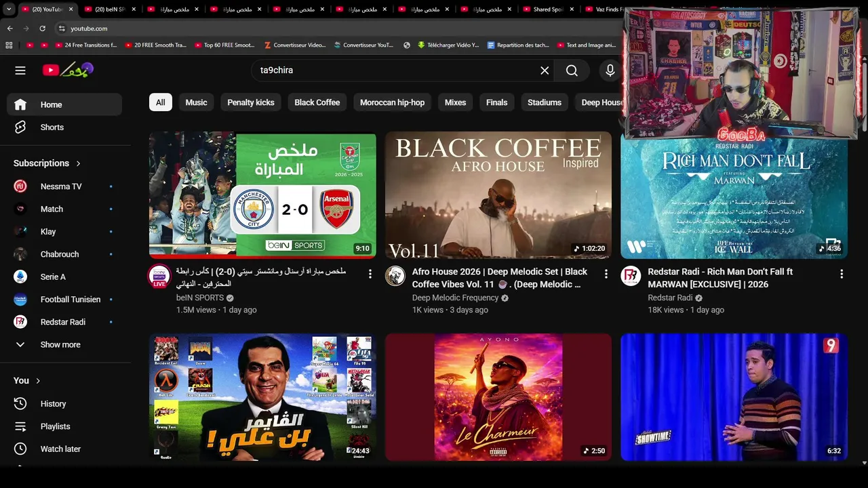
Task: Open the Serie A subscription
Action: (64, 277)
